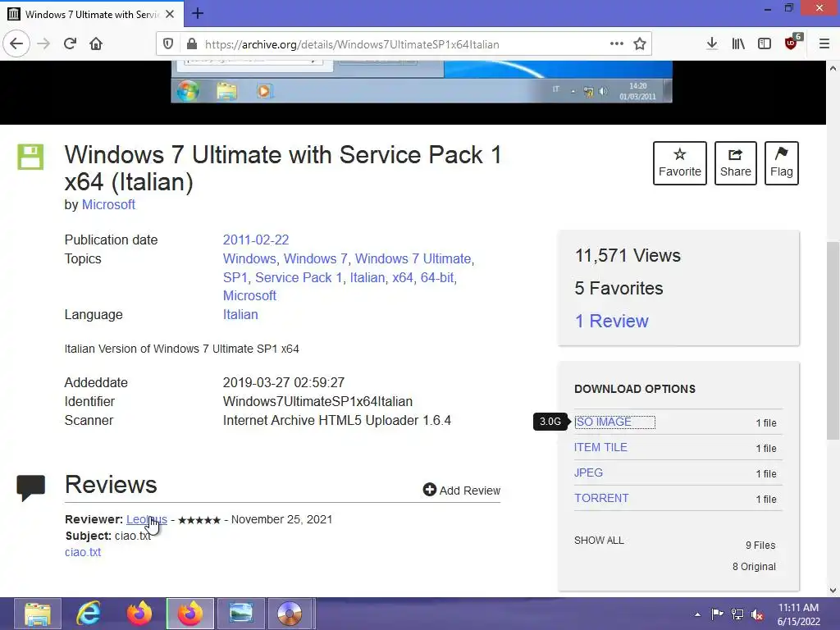Screen dimensions: 840x630
Task: Open the Windows topic link
Action: coord(249,258)
